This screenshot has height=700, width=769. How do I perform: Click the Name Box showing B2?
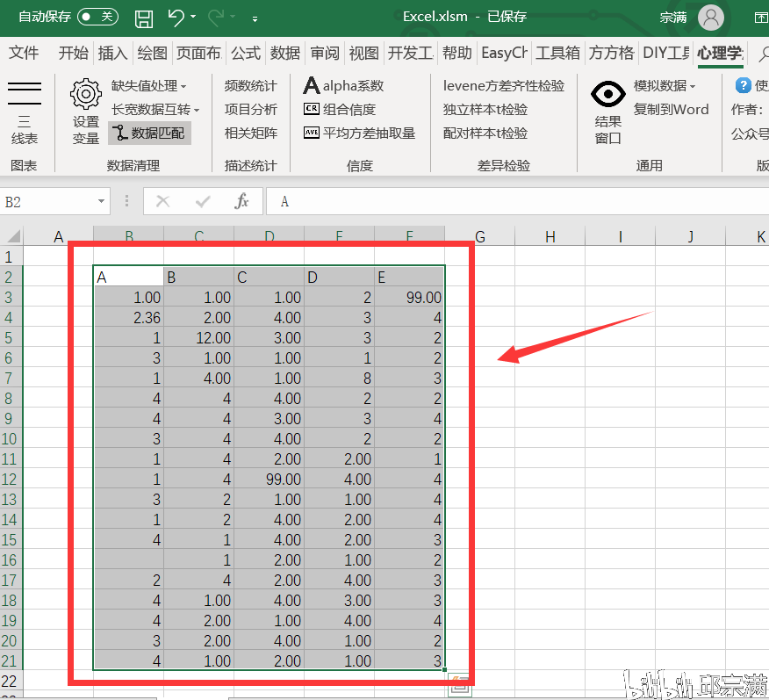(x=48, y=202)
